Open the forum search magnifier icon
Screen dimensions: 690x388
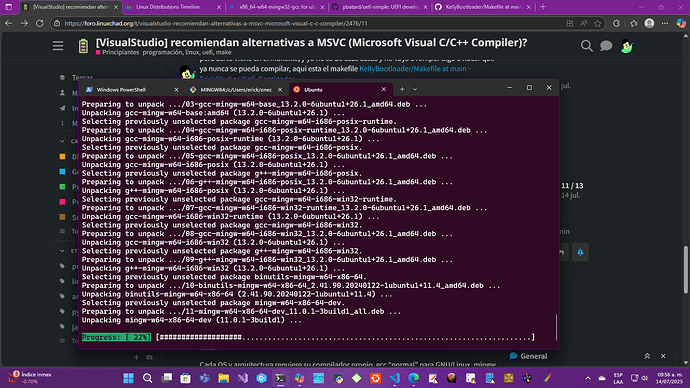point(586,46)
